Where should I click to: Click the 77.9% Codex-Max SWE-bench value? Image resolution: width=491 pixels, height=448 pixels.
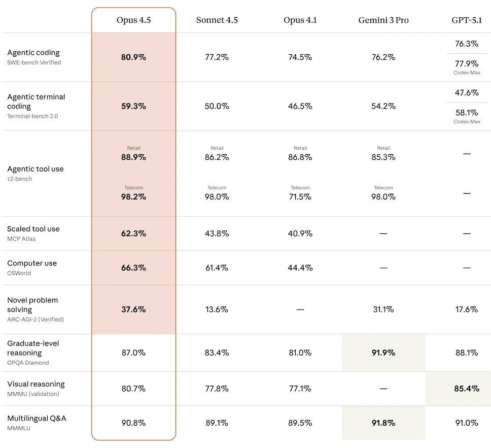pyautogui.click(x=466, y=64)
